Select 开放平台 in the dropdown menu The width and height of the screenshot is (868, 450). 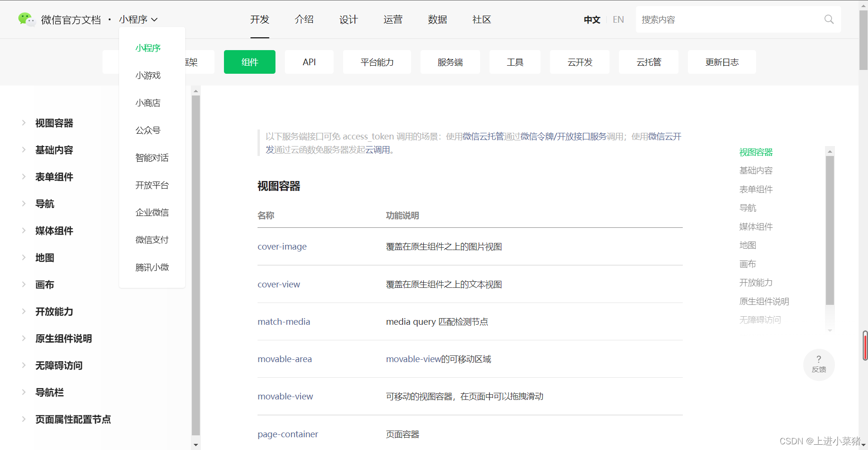[x=152, y=185]
